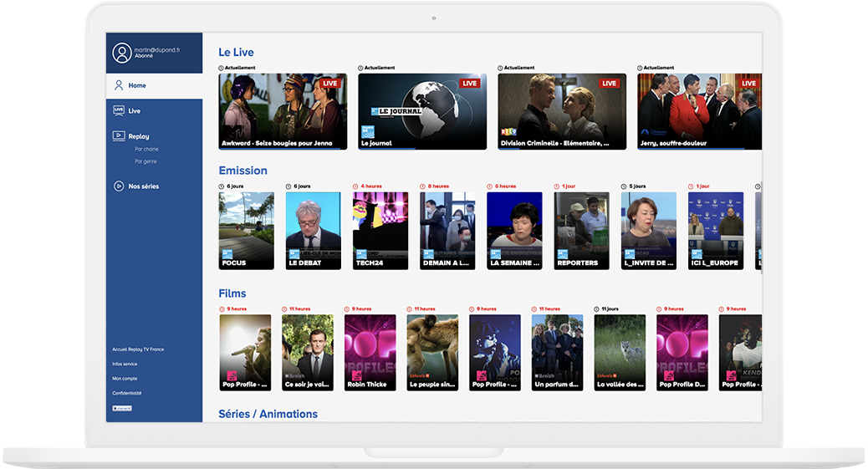The height and width of the screenshot is (469, 868).
Task: Click the small badge below Confidentialité
Action: (x=122, y=408)
